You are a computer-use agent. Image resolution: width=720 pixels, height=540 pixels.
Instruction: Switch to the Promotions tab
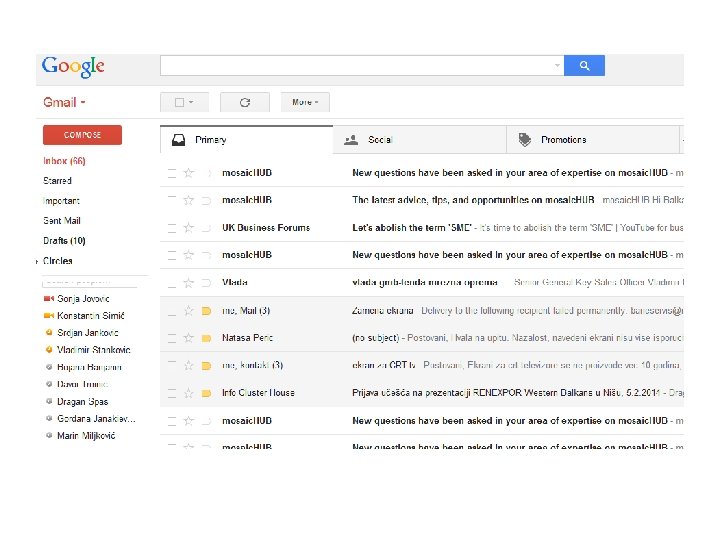pos(593,140)
